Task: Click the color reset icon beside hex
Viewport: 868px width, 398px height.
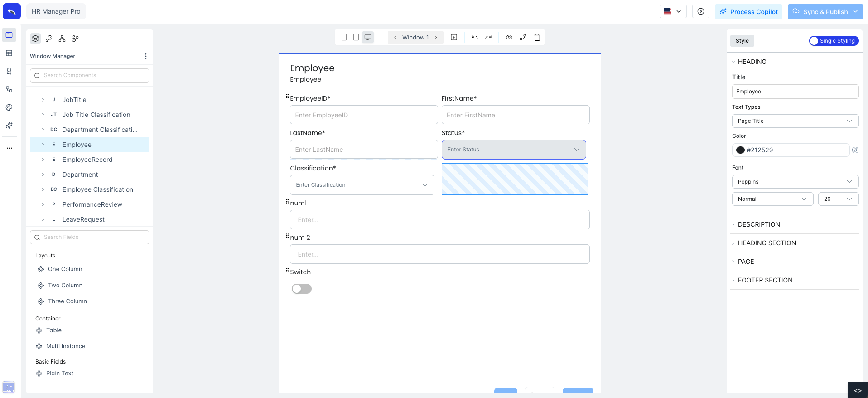Action: click(x=855, y=150)
